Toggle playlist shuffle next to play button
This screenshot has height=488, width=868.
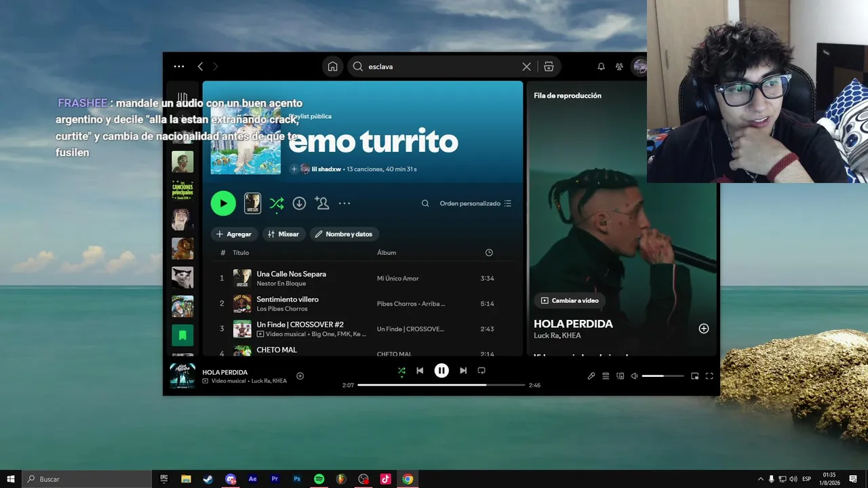277,203
